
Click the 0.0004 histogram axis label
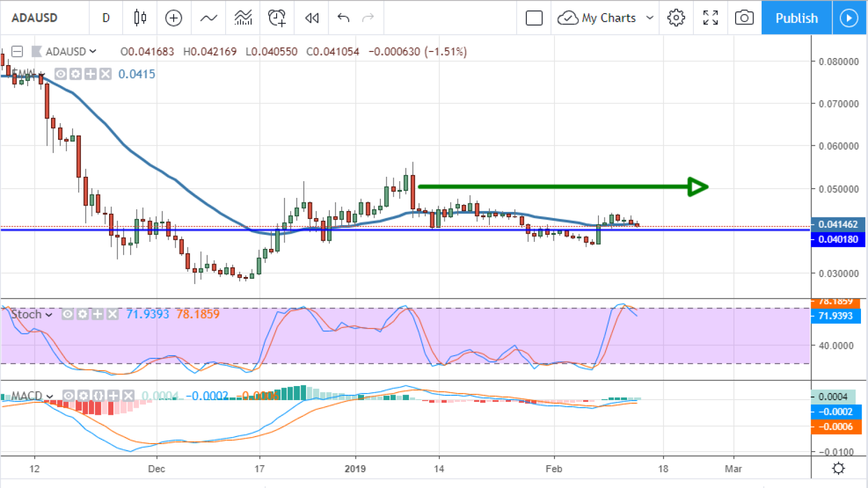pyautogui.click(x=833, y=396)
